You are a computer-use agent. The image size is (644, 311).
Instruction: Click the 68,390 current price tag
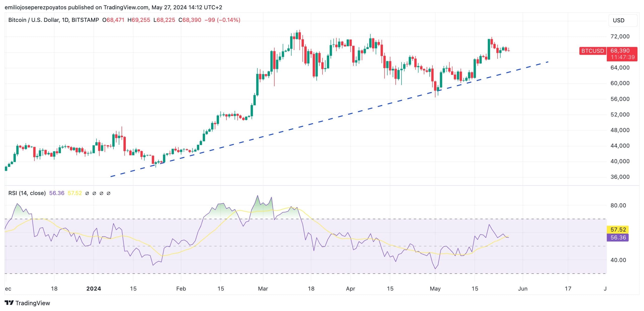pos(620,51)
